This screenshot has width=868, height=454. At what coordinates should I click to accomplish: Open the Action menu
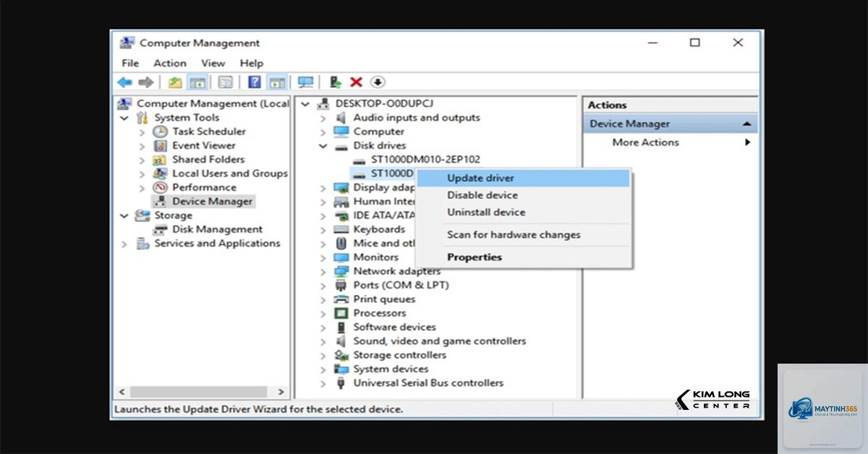point(170,63)
